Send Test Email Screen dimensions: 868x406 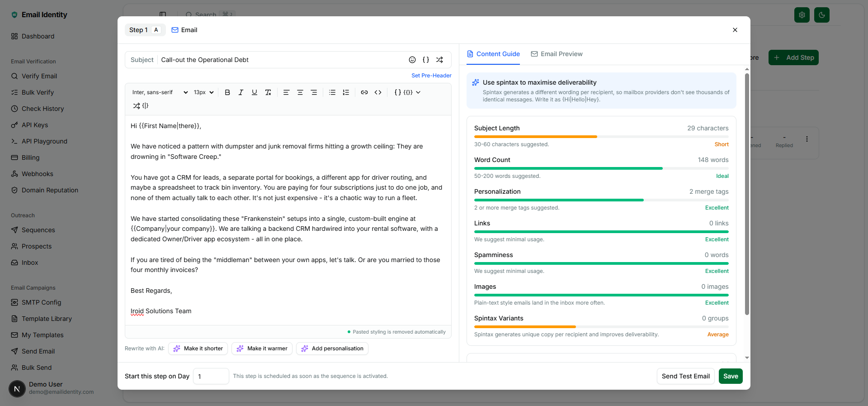pyautogui.click(x=685, y=376)
